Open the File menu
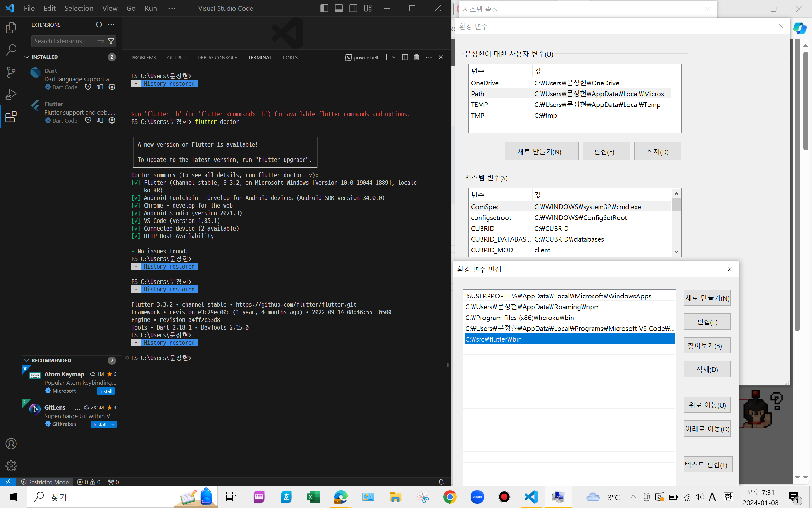812x508 pixels. pyautogui.click(x=29, y=8)
